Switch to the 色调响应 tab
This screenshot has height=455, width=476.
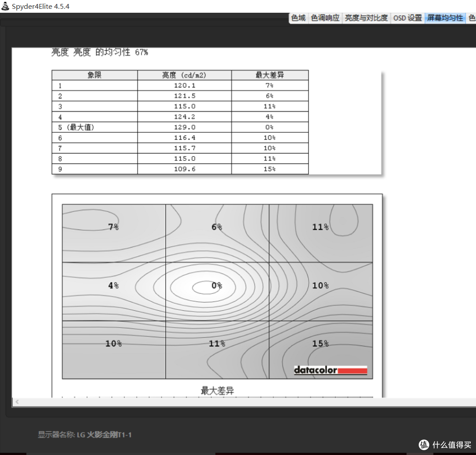point(325,18)
